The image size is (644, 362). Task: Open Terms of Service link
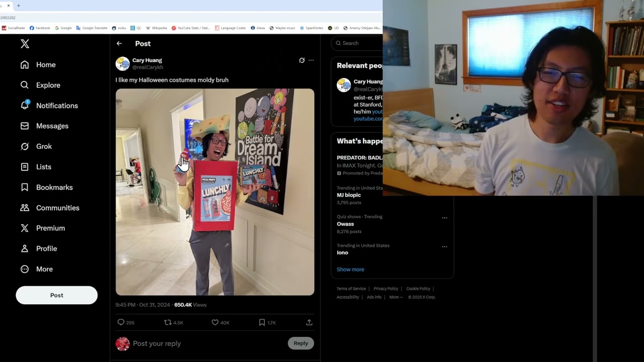pos(351,289)
